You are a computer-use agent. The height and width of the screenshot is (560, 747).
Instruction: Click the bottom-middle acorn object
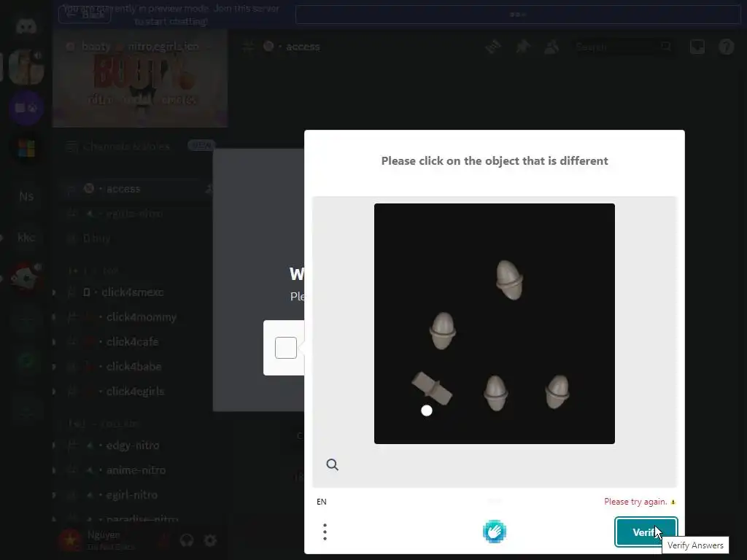pos(495,393)
